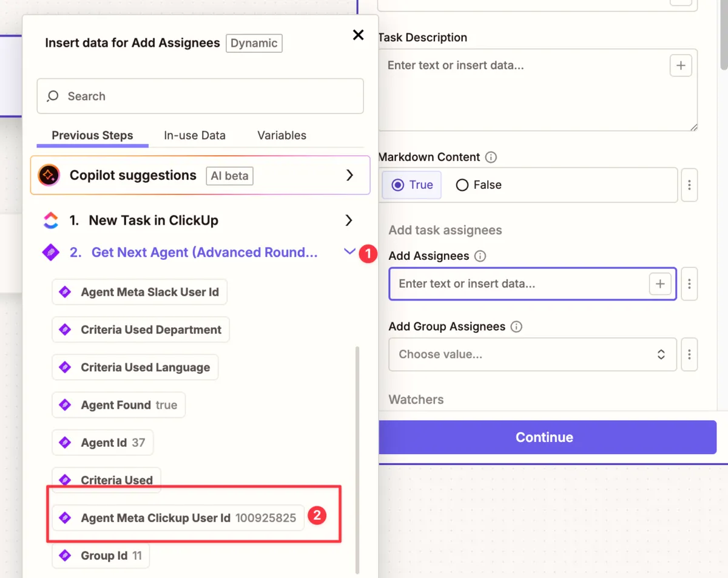The width and height of the screenshot is (728, 578).
Task: Open three-dot menu beside Add Assignees
Action: click(689, 284)
